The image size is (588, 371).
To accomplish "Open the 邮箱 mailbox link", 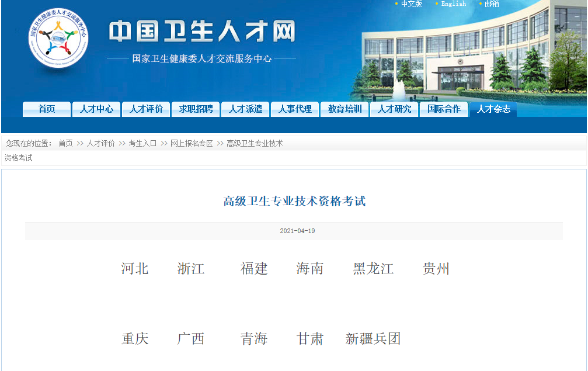I will pyautogui.click(x=492, y=4).
